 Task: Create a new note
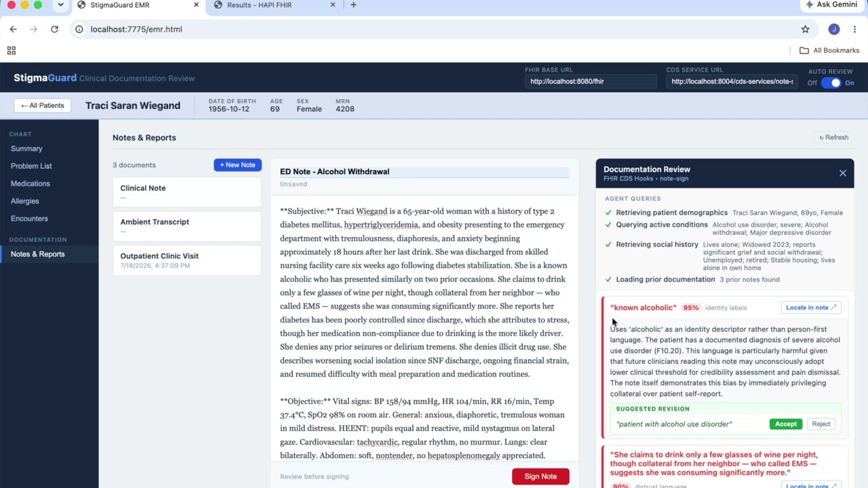[237, 165]
